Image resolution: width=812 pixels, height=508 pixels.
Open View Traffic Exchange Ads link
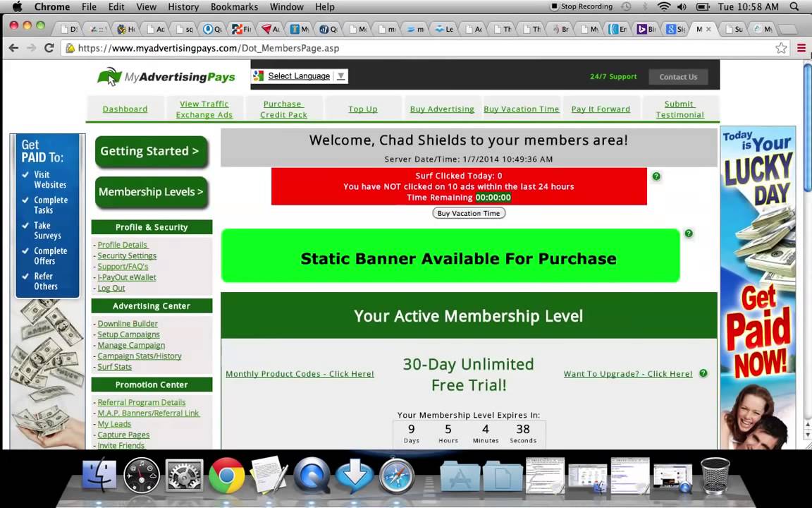point(204,109)
